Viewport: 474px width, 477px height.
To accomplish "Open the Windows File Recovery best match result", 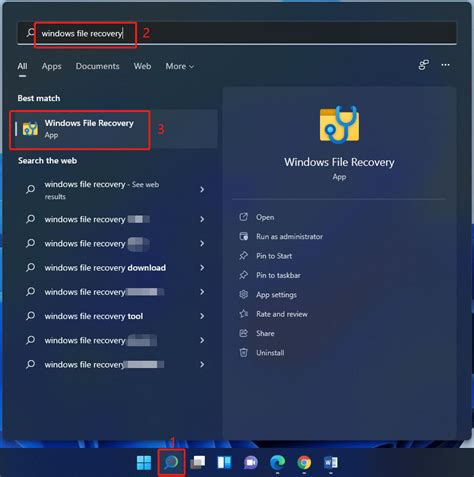I will (x=113, y=129).
